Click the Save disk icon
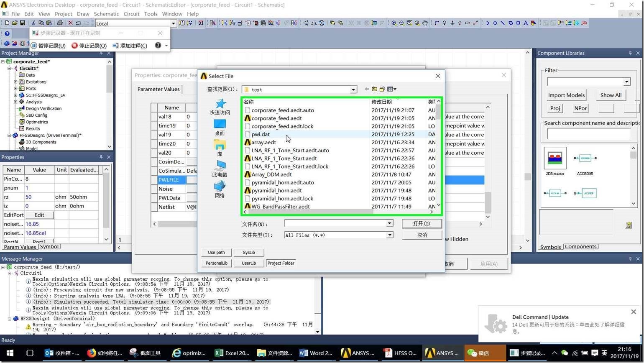644x363 pixels. tap(22, 23)
